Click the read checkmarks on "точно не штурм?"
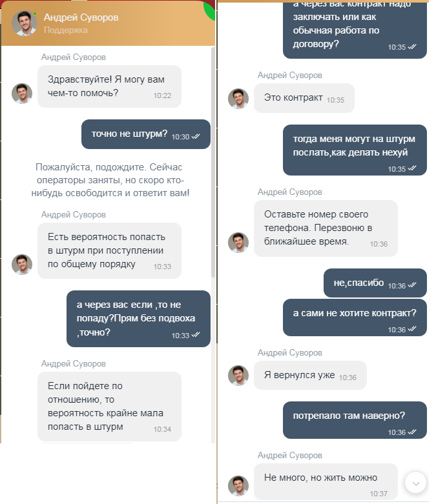 pyautogui.click(x=196, y=136)
